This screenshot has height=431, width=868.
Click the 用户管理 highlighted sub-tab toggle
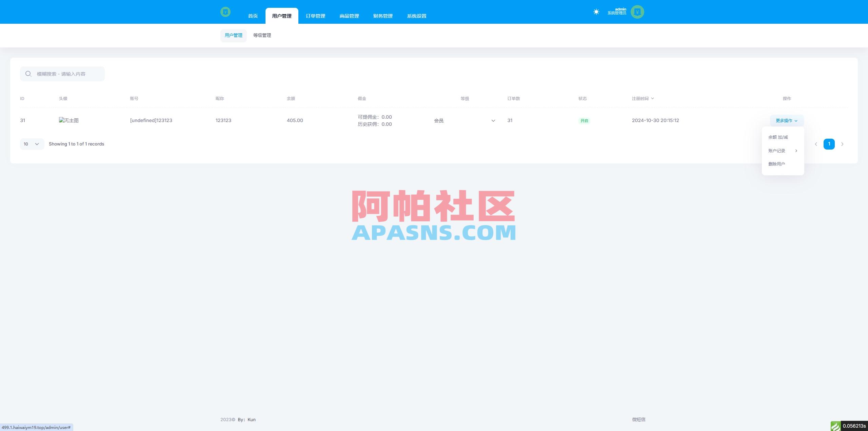pos(233,35)
